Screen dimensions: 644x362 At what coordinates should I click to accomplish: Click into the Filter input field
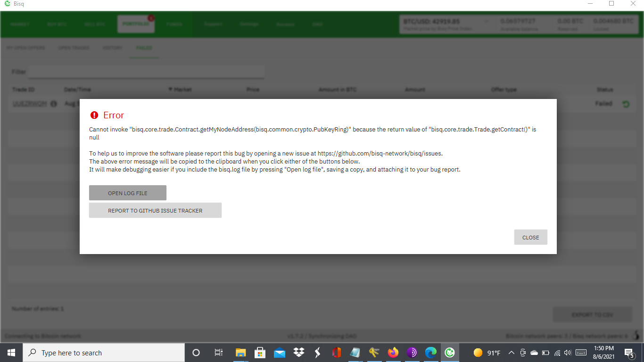pos(146,72)
